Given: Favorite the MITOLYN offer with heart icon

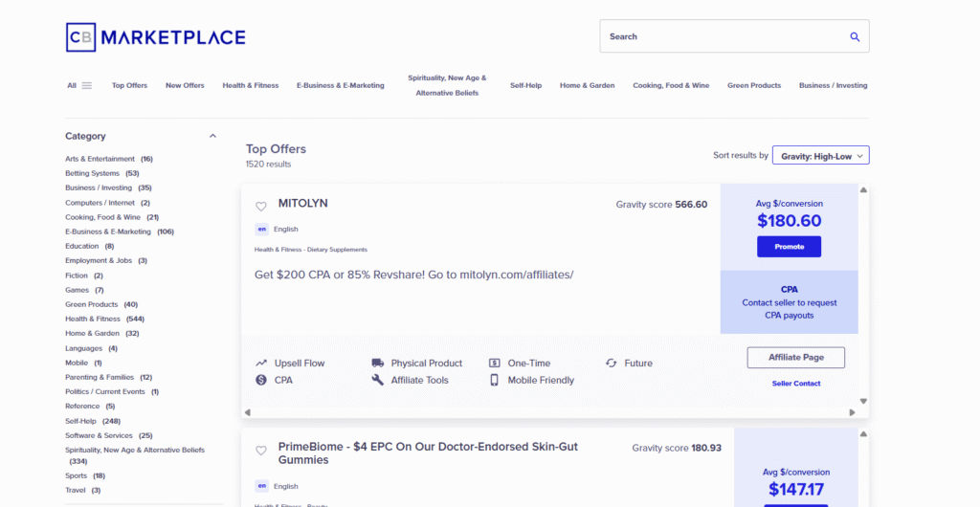Looking at the screenshot, I should point(261,207).
